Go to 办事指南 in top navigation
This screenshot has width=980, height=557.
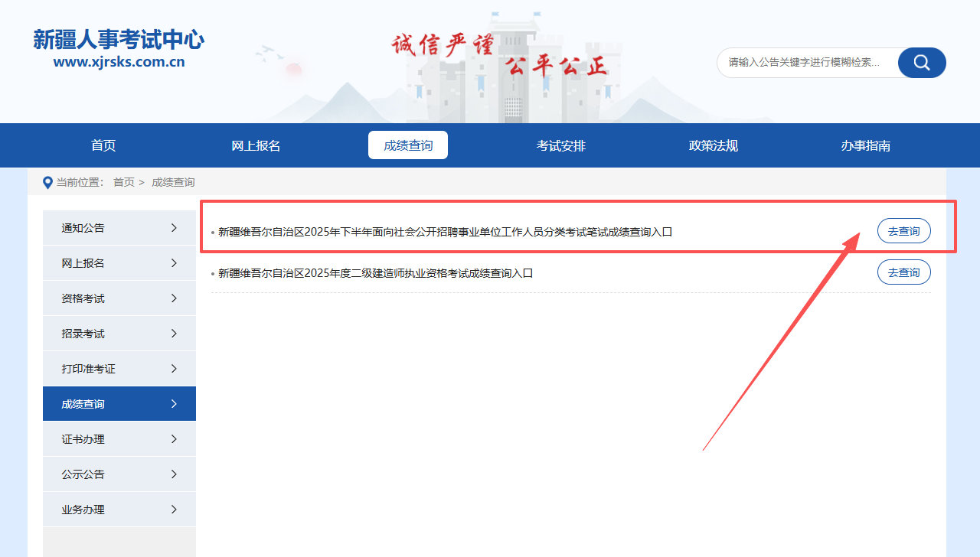[865, 145]
